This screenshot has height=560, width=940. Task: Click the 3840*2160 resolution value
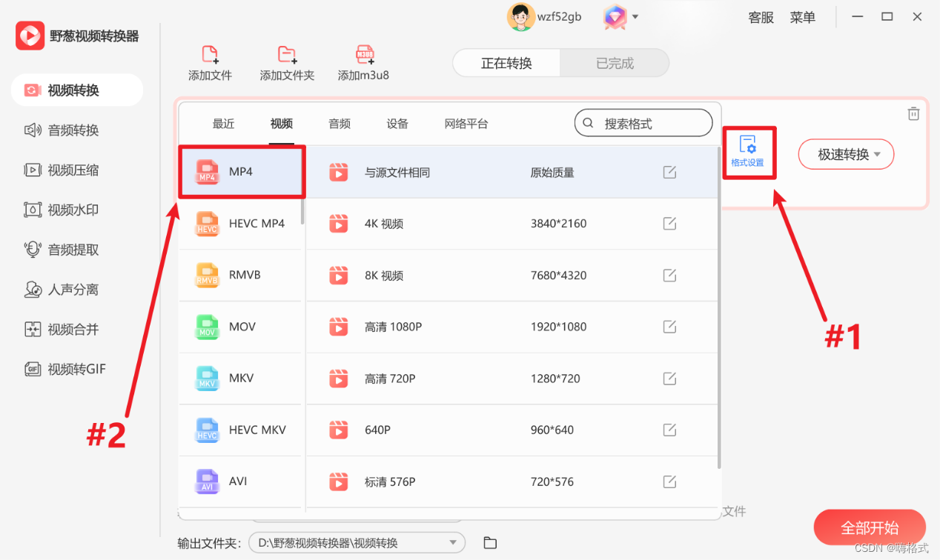[558, 224]
